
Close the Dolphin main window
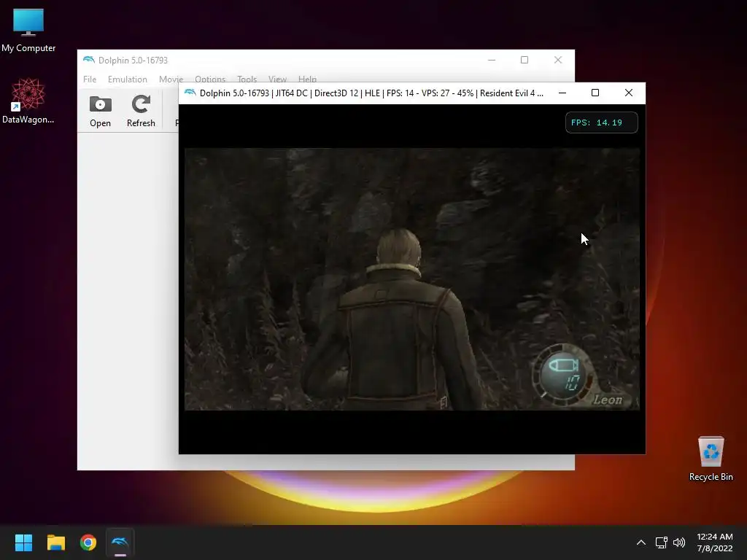pos(558,60)
